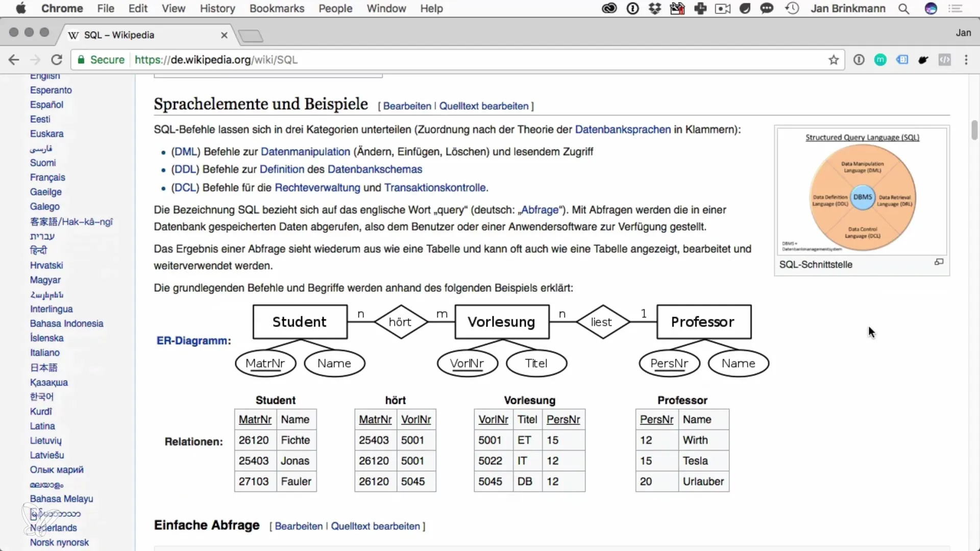Open the Transaktionskontrolle link
Image resolution: width=980 pixels, height=551 pixels.
pyautogui.click(x=435, y=188)
